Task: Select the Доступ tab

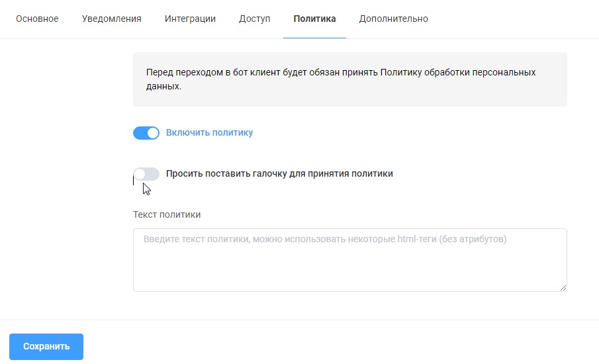Action: click(255, 19)
